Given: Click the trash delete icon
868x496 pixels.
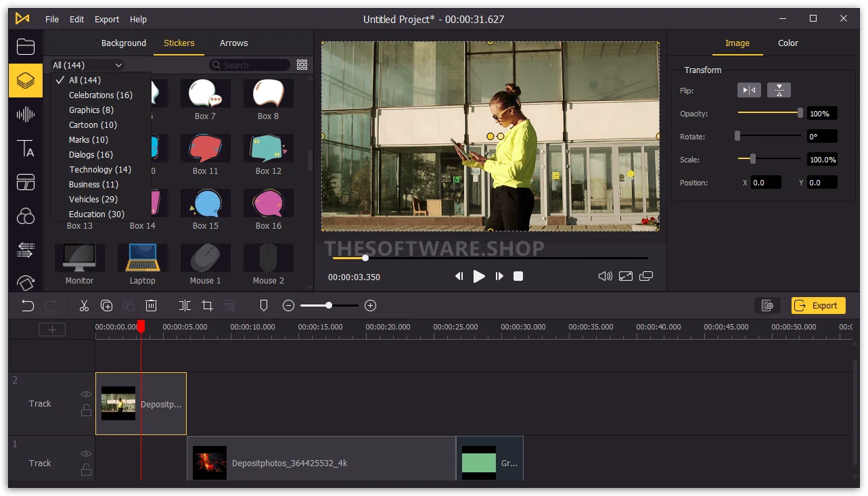Looking at the screenshot, I should click(x=152, y=306).
